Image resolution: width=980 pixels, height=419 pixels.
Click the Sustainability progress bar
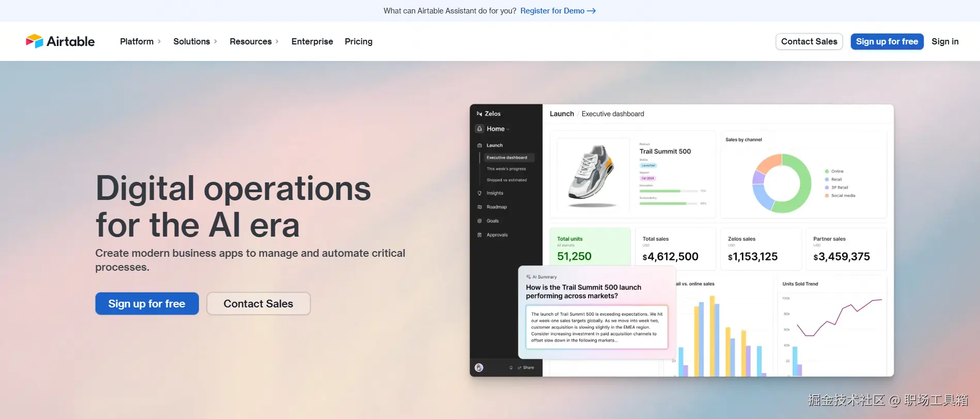(x=669, y=204)
